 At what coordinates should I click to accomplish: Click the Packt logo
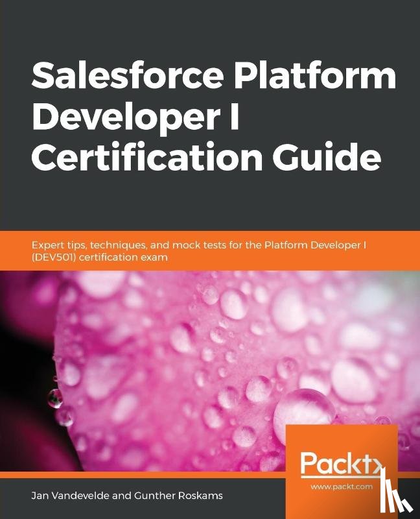(342, 464)
